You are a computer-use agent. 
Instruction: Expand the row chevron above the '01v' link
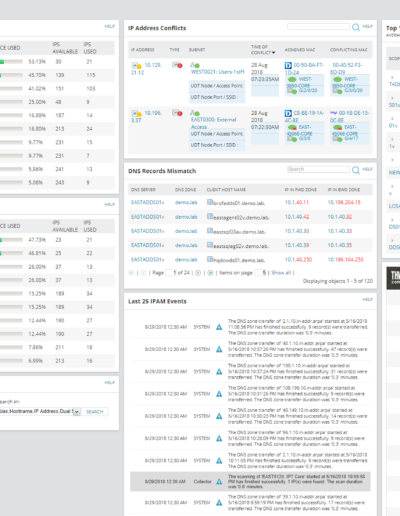[392, 119]
